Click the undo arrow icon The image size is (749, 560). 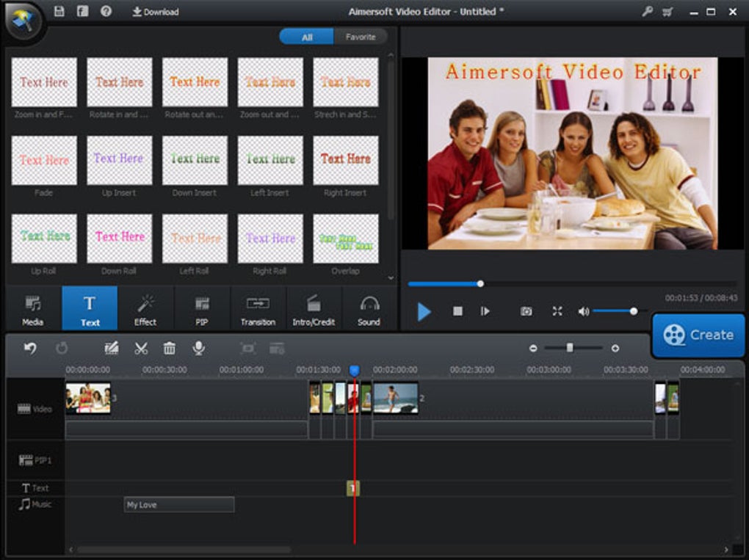(x=30, y=348)
